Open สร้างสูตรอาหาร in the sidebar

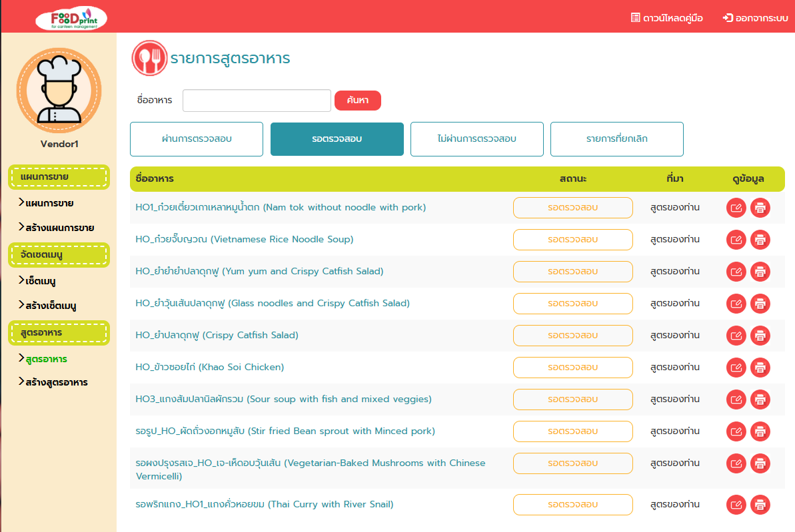[x=53, y=382]
